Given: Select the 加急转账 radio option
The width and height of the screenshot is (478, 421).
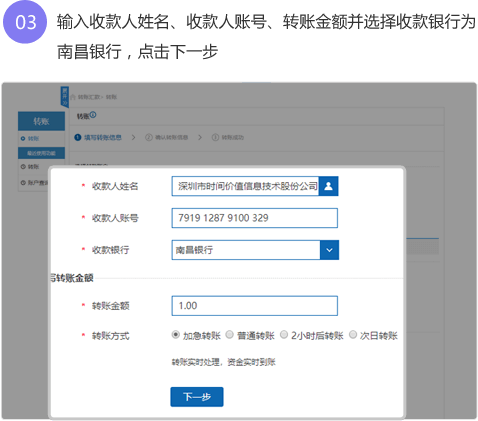Looking at the screenshot, I should pyautogui.click(x=176, y=335).
